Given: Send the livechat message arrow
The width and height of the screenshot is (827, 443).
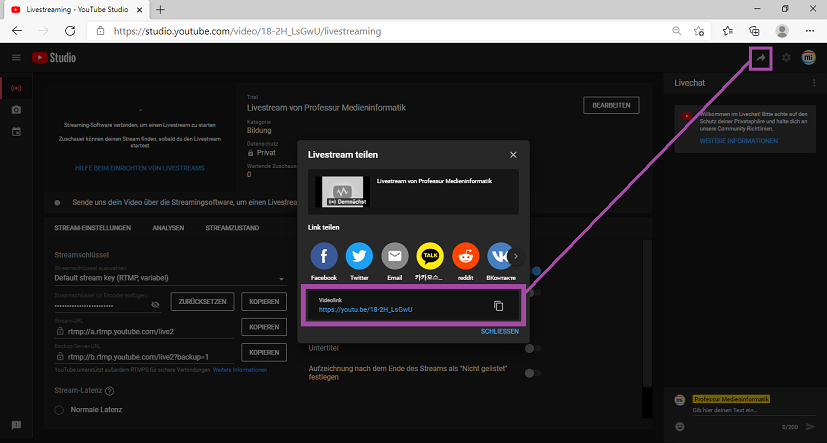Looking at the screenshot, I should tap(811, 426).
